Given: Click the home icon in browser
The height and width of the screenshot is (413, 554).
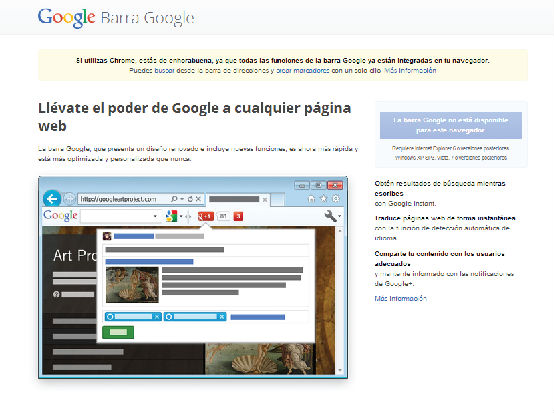Looking at the screenshot, I should (x=311, y=199).
